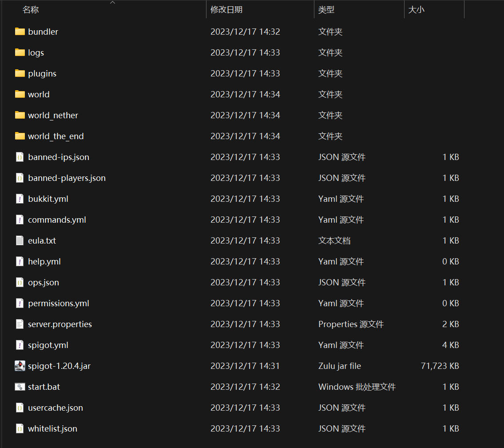Select the usercache.json file name

(x=56, y=408)
